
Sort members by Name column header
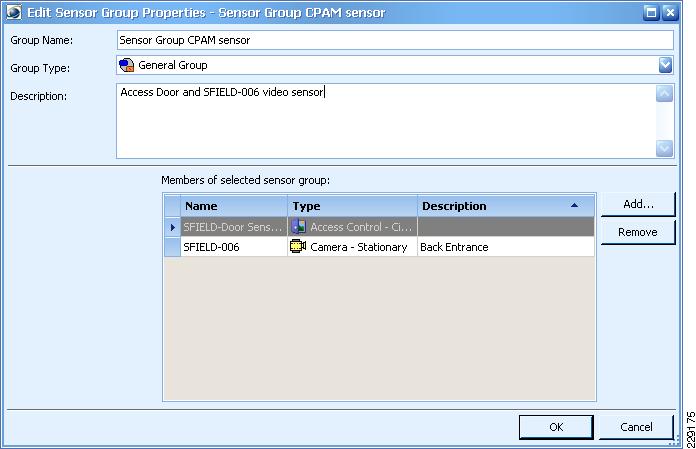pyautogui.click(x=234, y=206)
